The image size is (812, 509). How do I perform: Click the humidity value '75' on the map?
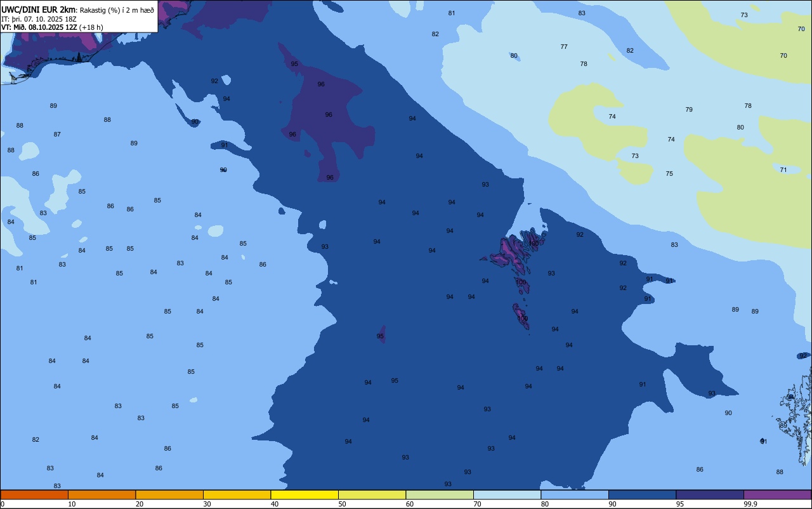tap(669, 173)
